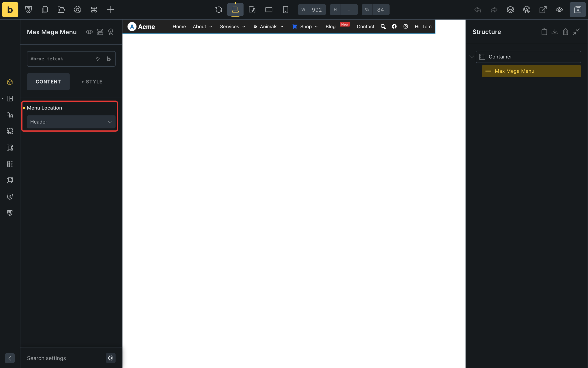Viewport: 588px width, 368px height.
Task: Open the Pages icon in top toolbar
Action: point(45,10)
